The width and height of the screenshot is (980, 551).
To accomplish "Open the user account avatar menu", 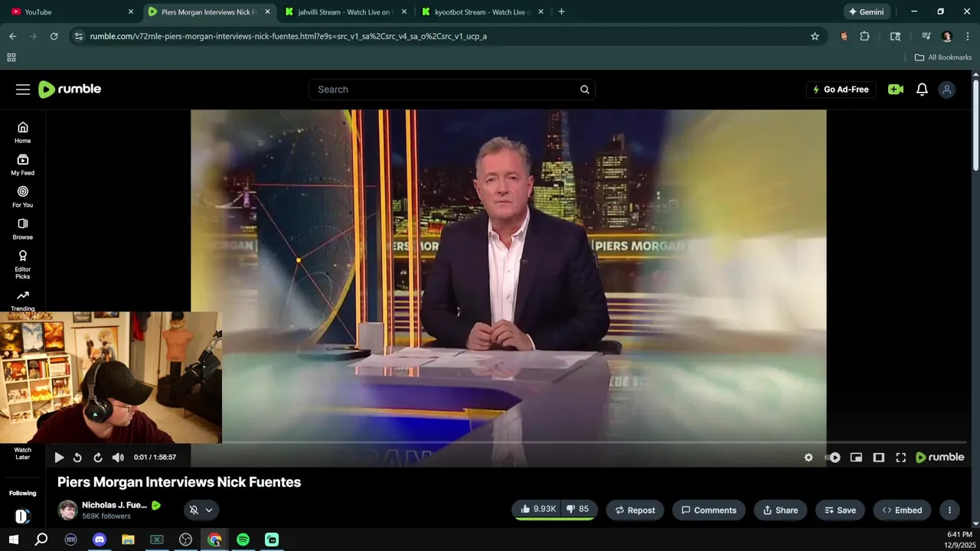I will pos(947,90).
